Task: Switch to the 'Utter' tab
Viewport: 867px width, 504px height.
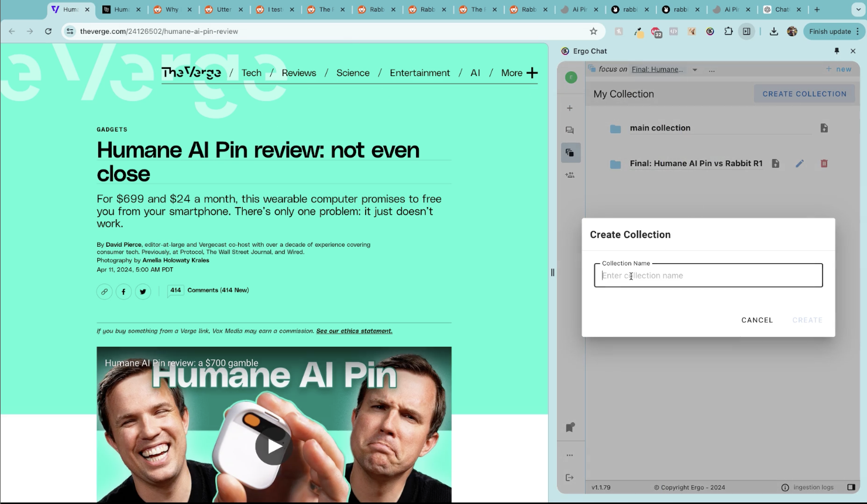Action: (223, 9)
